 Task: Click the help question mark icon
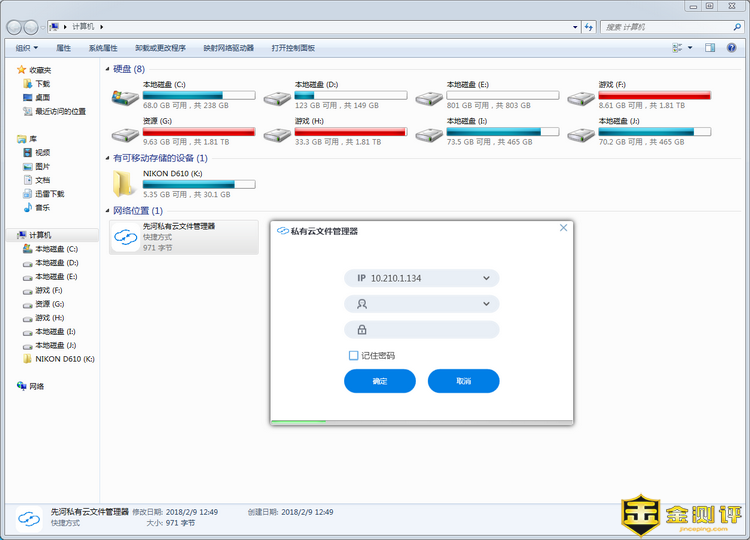(733, 47)
